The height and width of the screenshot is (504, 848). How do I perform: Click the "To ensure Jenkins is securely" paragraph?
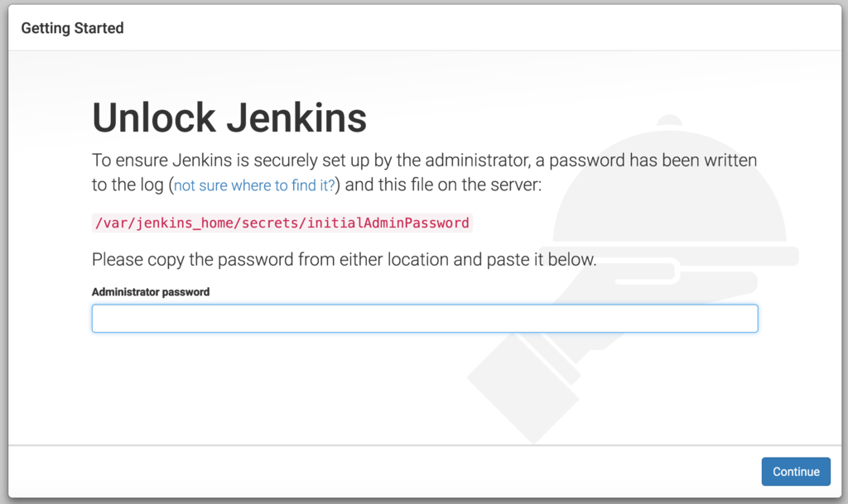pos(425,172)
